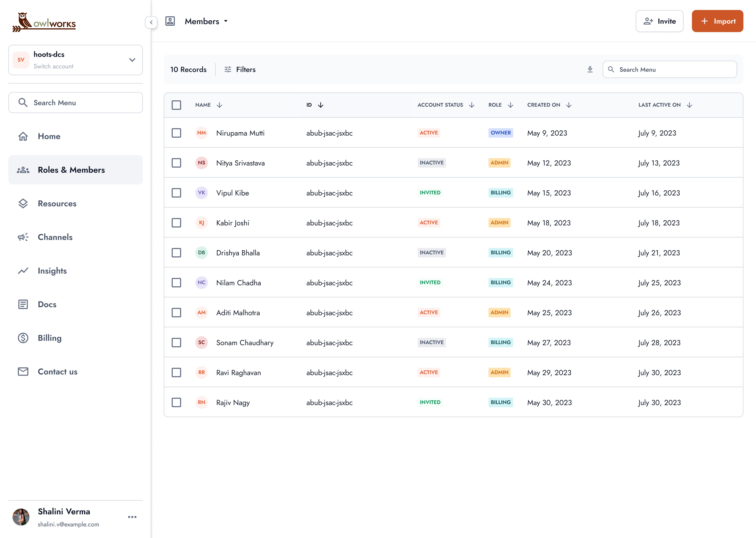Click the Invite button
This screenshot has width=756, height=538.
coord(659,21)
